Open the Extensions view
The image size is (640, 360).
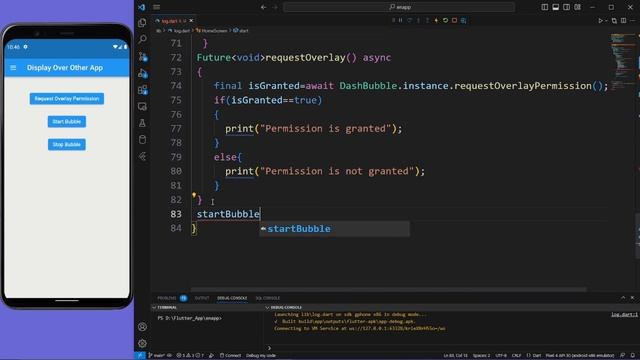click(x=142, y=90)
